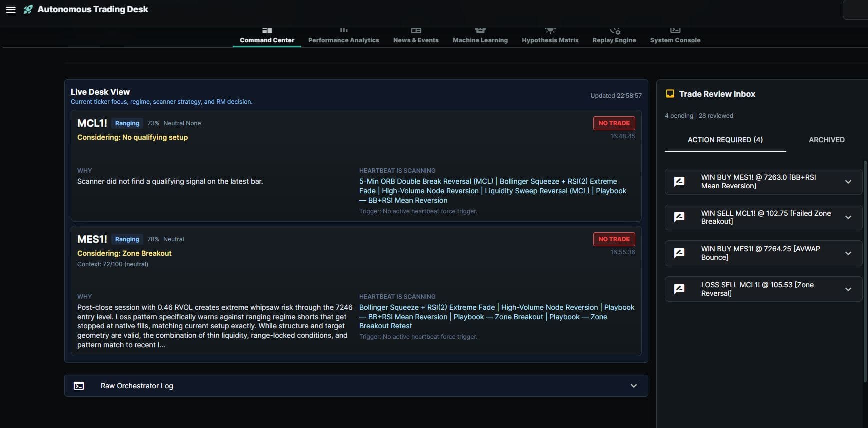Click the MCL1! heartbeat scanning strategies list

click(493, 191)
